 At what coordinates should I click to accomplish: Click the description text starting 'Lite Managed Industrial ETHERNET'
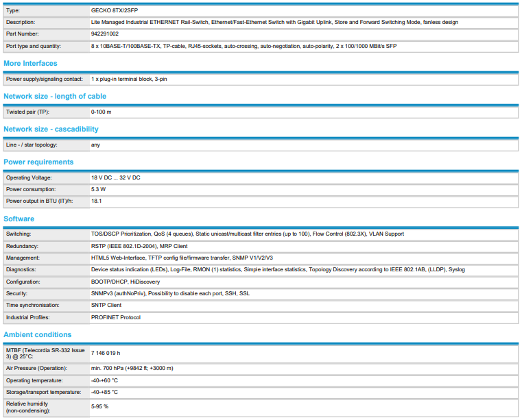pos(274,23)
